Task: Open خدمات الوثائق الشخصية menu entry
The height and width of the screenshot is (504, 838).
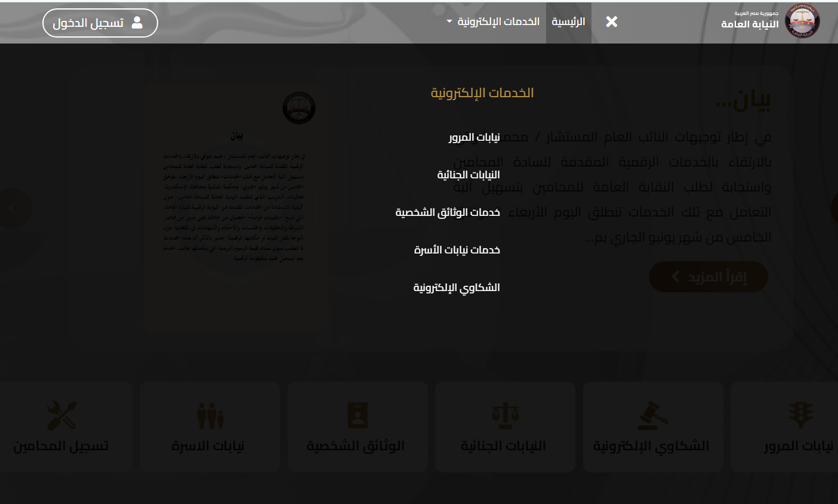Action: (448, 212)
